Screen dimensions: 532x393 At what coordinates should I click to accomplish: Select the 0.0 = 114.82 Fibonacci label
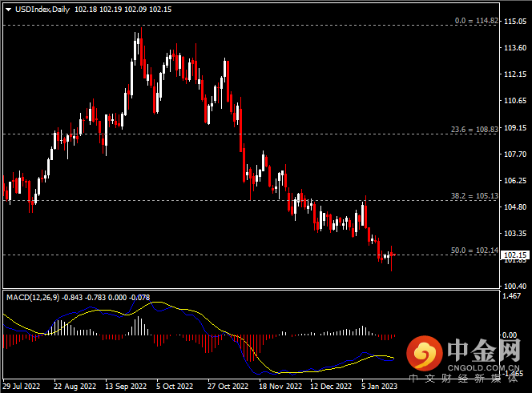click(x=476, y=21)
